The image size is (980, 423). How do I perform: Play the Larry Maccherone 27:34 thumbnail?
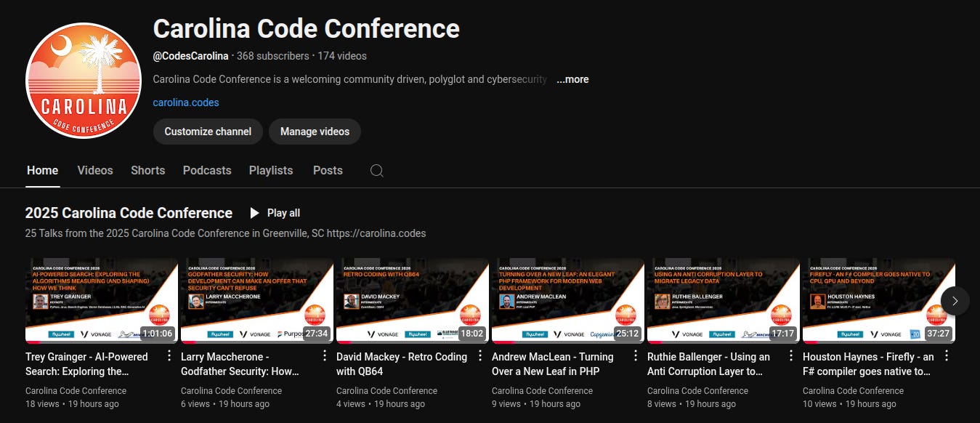(x=257, y=300)
